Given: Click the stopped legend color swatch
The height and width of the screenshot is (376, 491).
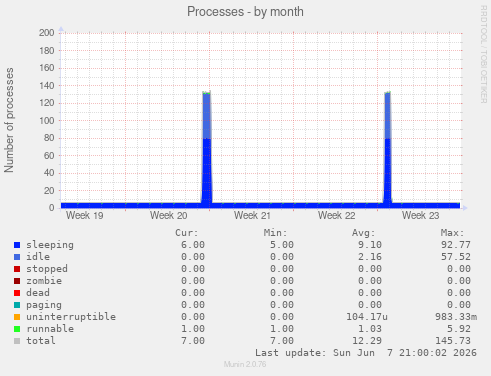Looking at the screenshot, I should coord(17,269).
